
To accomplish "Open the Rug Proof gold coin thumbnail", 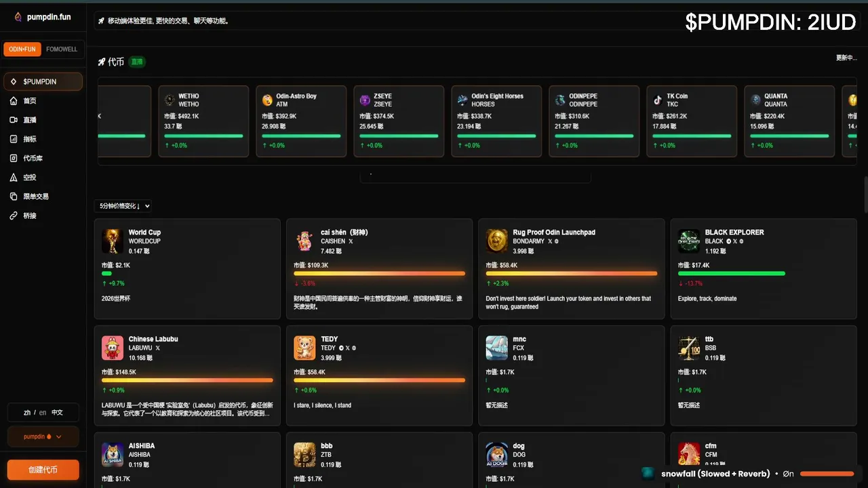I will (497, 241).
